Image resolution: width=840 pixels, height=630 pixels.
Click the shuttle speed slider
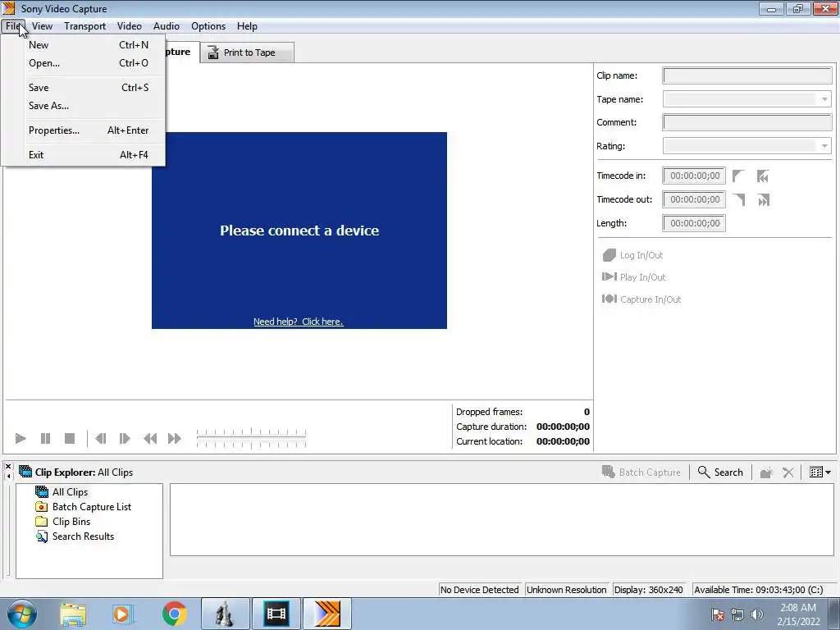point(251,438)
